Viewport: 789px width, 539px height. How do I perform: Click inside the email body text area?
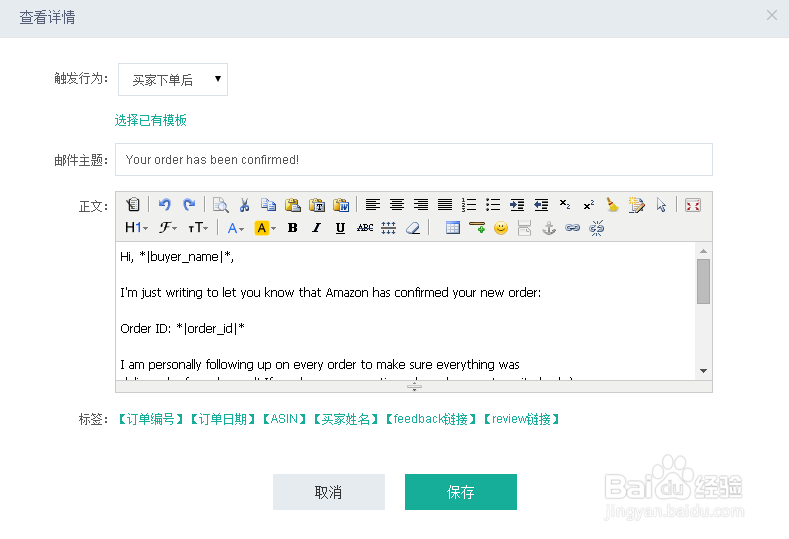coord(405,311)
